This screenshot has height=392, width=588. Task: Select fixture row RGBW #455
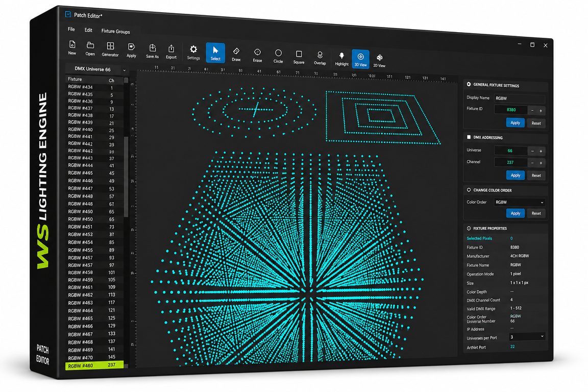coord(94,250)
